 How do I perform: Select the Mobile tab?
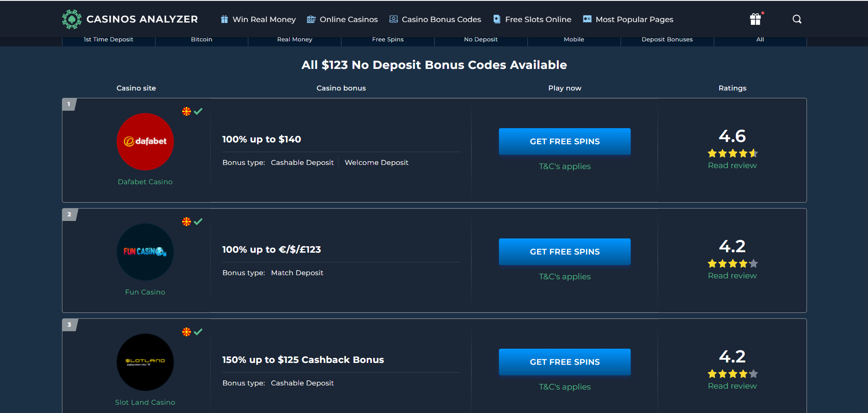(574, 40)
